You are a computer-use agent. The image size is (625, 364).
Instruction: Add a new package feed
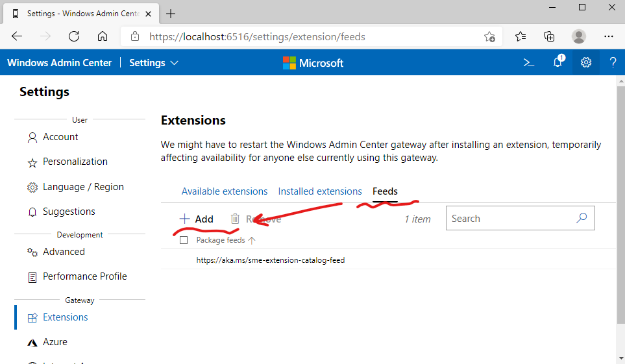[196, 219]
